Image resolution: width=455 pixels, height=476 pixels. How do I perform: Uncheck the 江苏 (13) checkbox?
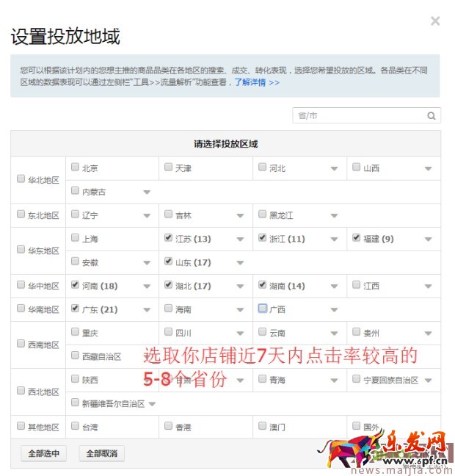point(168,237)
